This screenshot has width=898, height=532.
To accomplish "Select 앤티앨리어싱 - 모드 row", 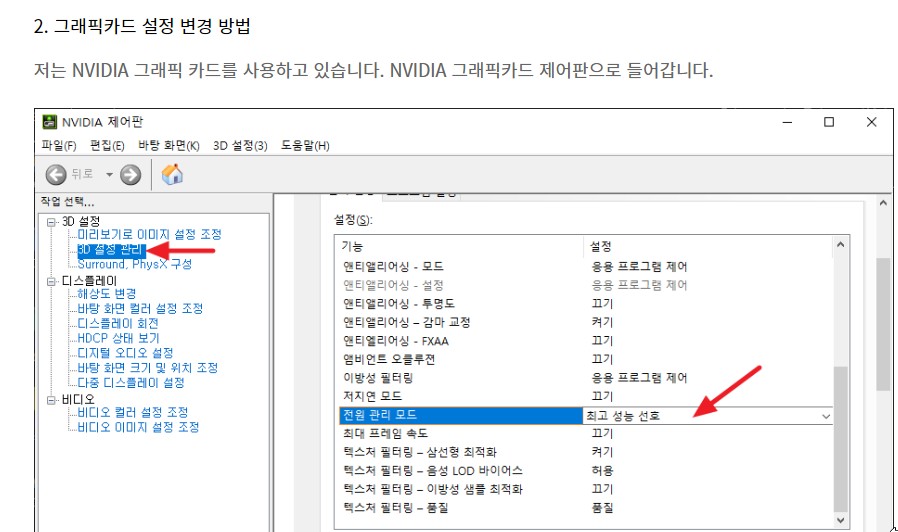I will click(x=585, y=266).
